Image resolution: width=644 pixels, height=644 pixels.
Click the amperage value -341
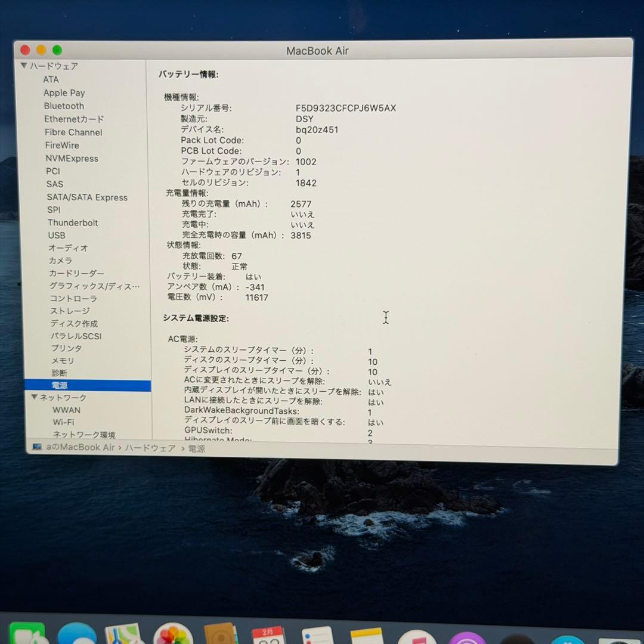tap(255, 287)
